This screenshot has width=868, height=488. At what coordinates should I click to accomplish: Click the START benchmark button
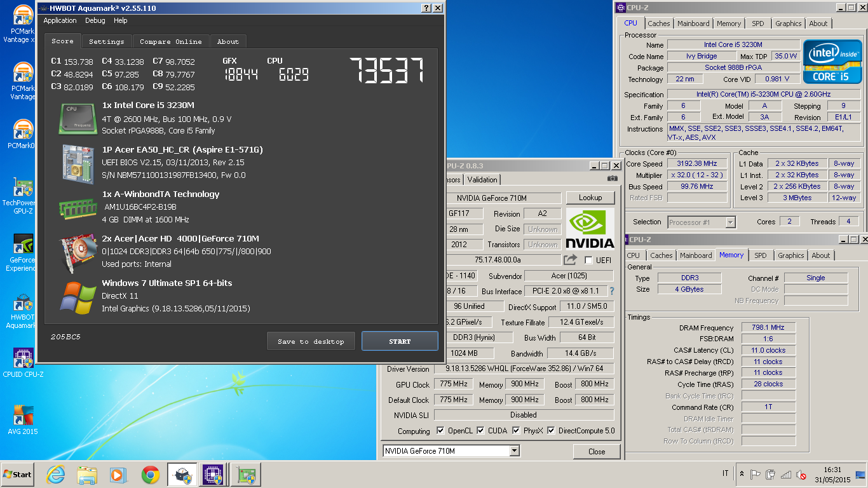point(400,341)
